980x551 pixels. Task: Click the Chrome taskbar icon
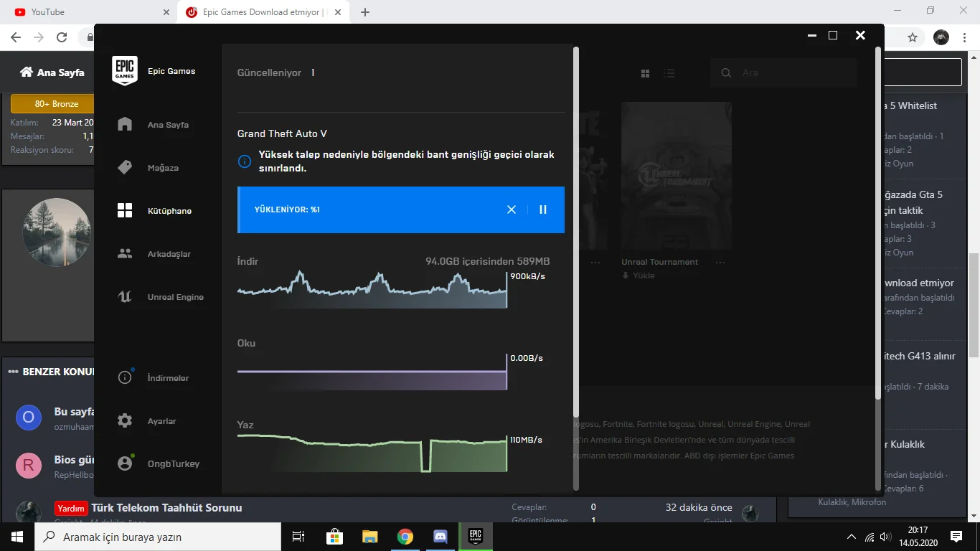[x=405, y=537]
